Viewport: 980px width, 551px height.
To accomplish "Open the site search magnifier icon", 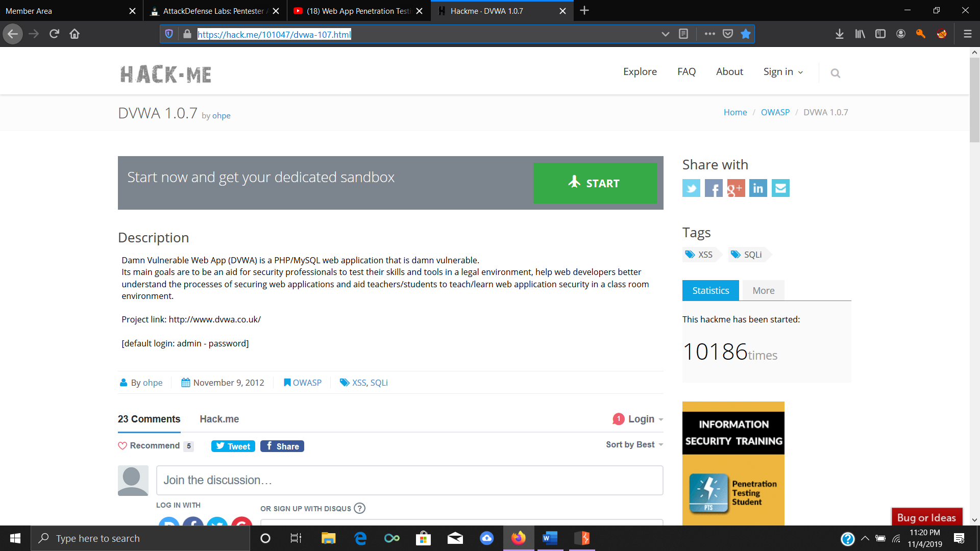I will (x=835, y=73).
